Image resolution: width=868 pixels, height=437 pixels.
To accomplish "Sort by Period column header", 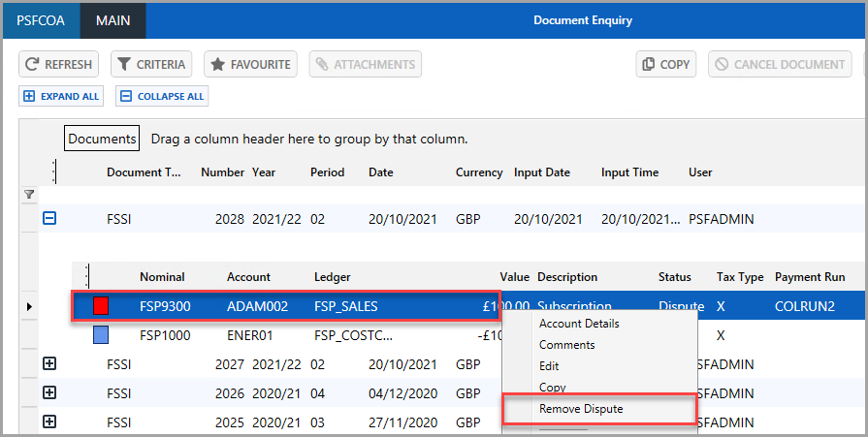I will click(327, 172).
